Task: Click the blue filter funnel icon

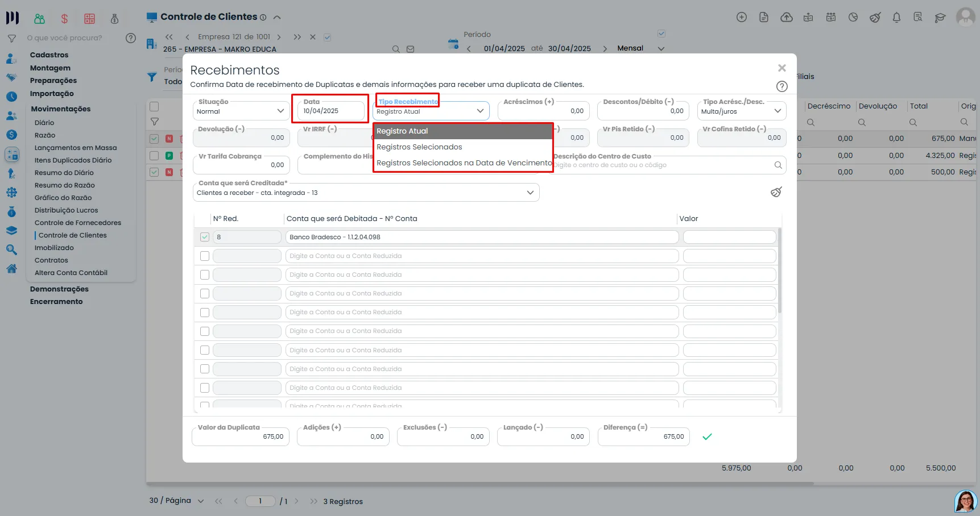Action: (152, 77)
